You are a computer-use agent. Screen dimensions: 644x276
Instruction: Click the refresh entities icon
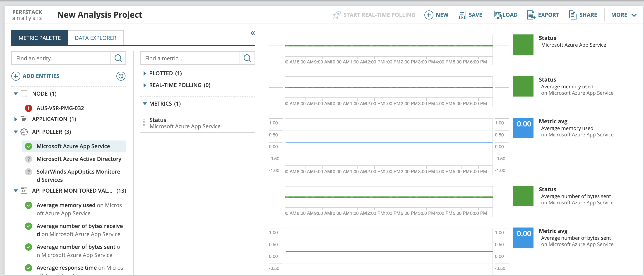[x=121, y=76]
